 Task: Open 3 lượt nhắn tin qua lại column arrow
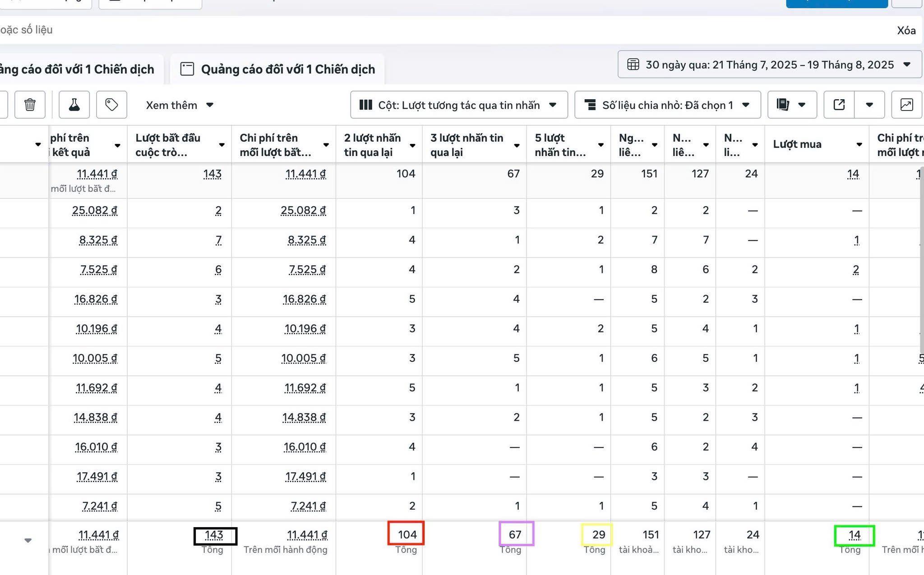(517, 146)
